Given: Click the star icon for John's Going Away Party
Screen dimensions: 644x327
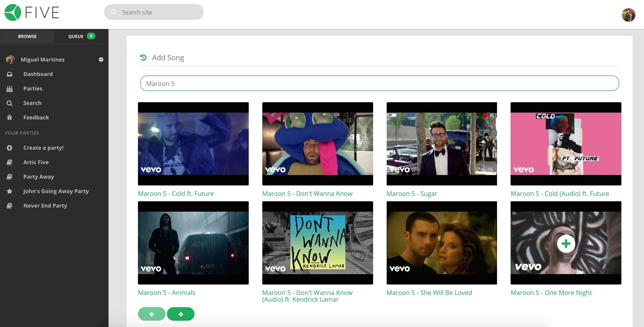Looking at the screenshot, I should 9,191.
